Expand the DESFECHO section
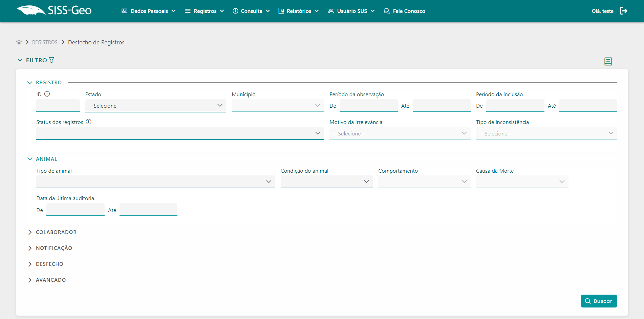 (30, 264)
